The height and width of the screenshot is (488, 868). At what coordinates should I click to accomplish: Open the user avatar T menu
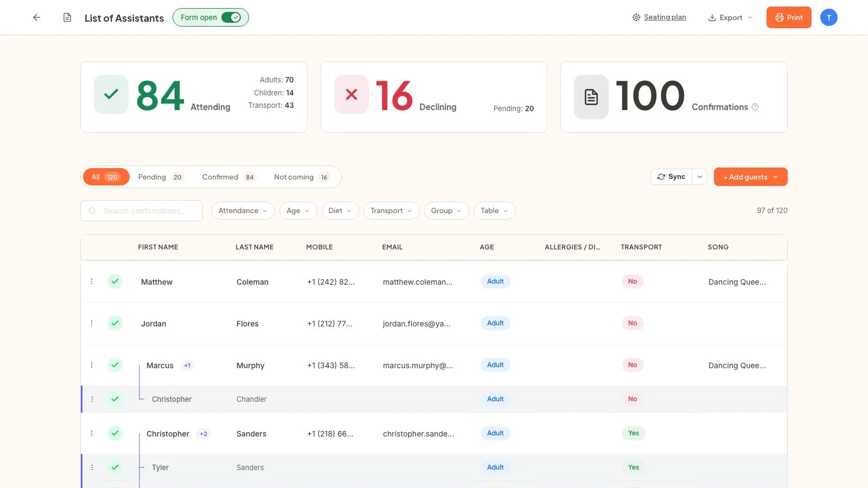[828, 17]
